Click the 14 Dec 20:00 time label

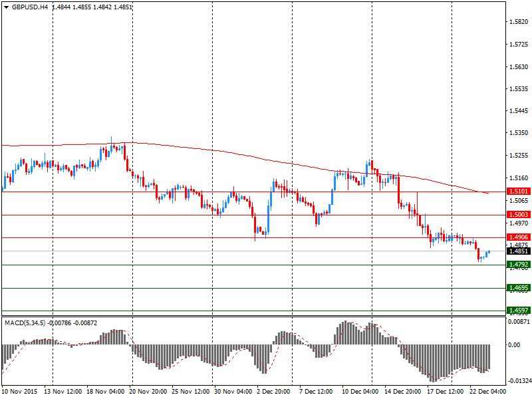(x=403, y=391)
